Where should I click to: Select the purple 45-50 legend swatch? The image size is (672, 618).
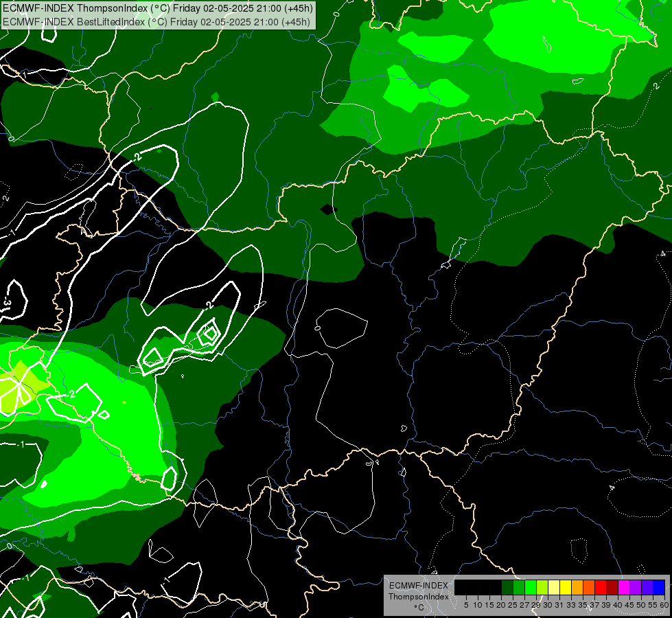(x=636, y=587)
